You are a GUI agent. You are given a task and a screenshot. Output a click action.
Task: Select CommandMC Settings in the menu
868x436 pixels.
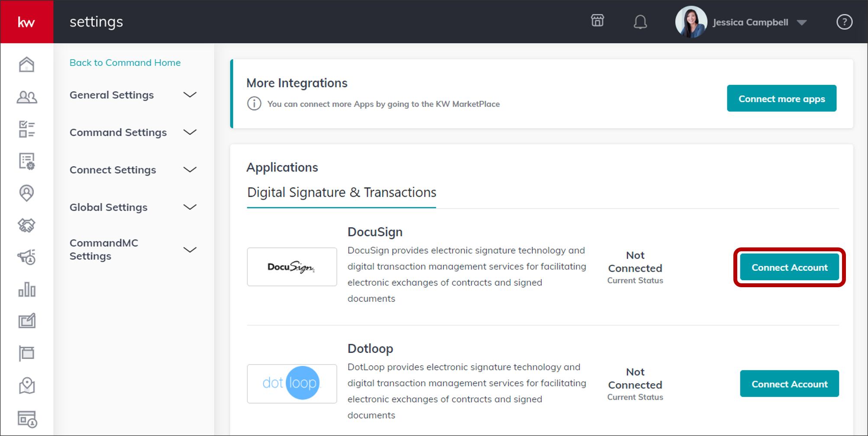click(x=104, y=250)
